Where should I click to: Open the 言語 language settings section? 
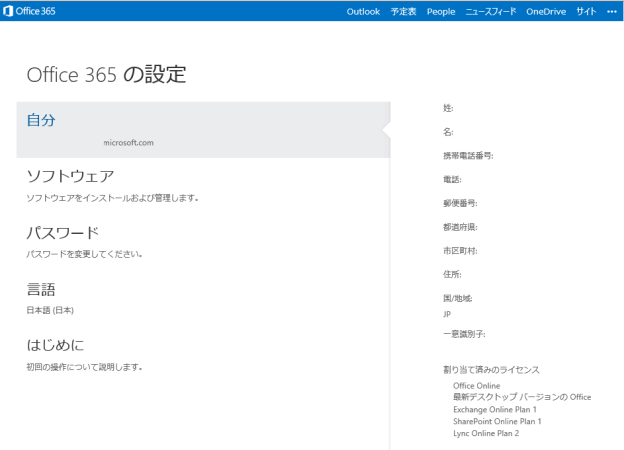(41, 289)
